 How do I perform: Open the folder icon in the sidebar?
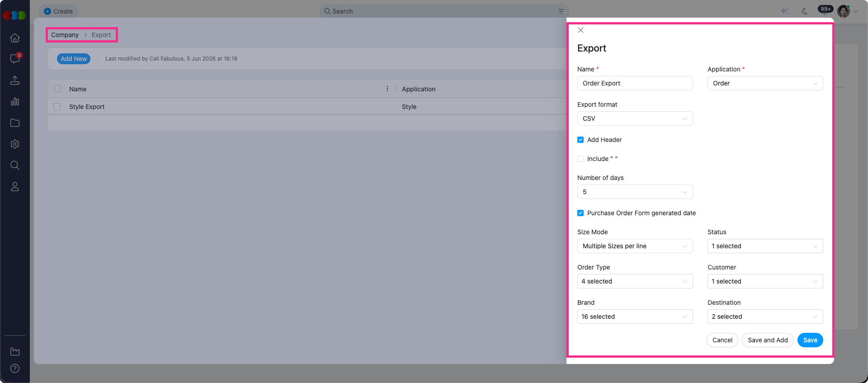point(15,123)
